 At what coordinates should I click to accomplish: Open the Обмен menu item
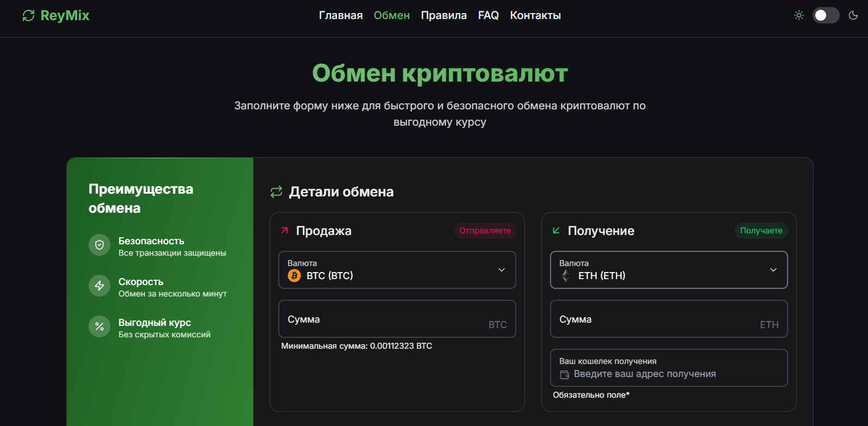[x=392, y=15]
